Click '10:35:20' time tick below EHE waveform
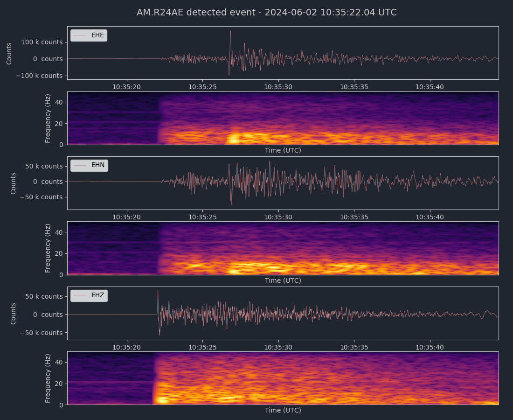This screenshot has height=420, width=513. coord(126,87)
